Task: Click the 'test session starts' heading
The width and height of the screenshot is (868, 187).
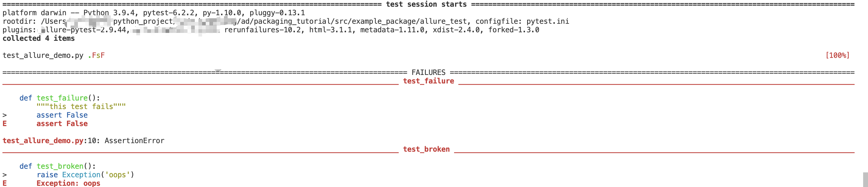Action: point(426,4)
